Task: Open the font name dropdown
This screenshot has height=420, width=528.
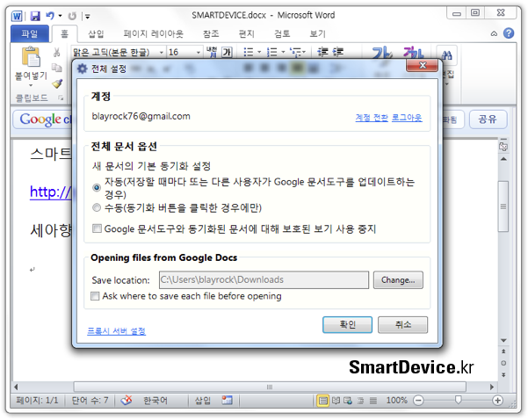Action: (x=162, y=52)
